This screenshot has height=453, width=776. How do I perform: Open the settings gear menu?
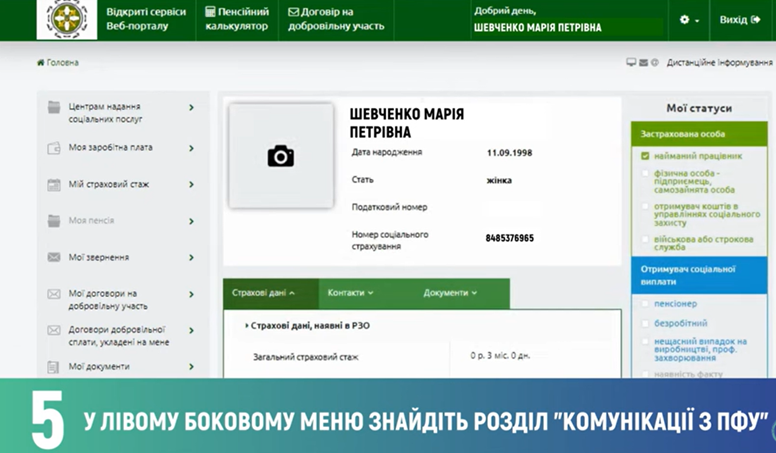[688, 20]
